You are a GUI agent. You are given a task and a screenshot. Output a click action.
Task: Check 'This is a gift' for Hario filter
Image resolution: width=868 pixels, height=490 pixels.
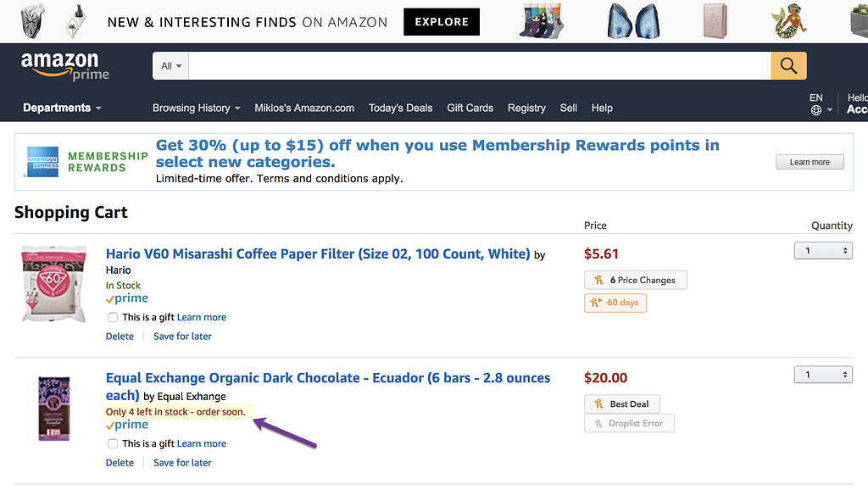tap(113, 317)
